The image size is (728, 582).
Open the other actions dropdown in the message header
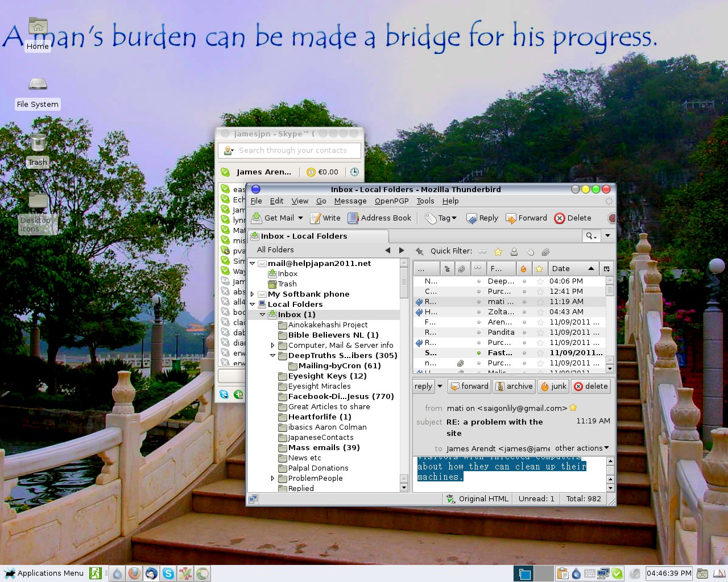click(x=582, y=448)
